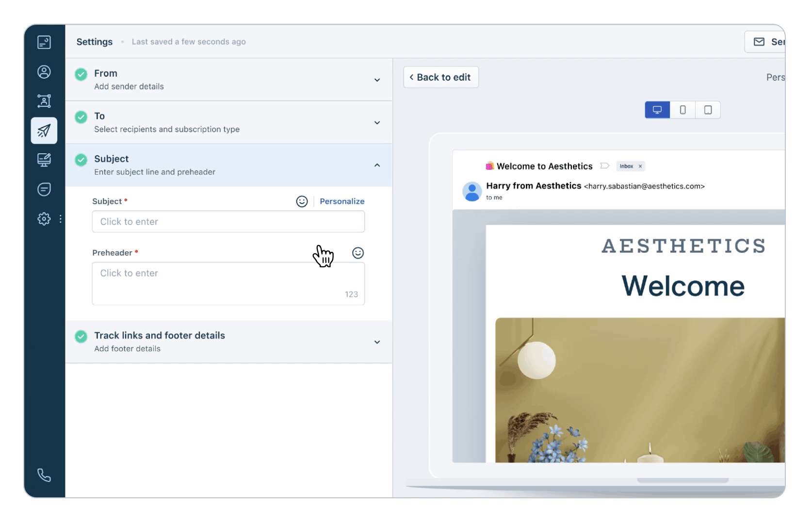Click 'Enter subject line and preheader' text
The height and width of the screenshot is (524, 812).
coord(155,172)
